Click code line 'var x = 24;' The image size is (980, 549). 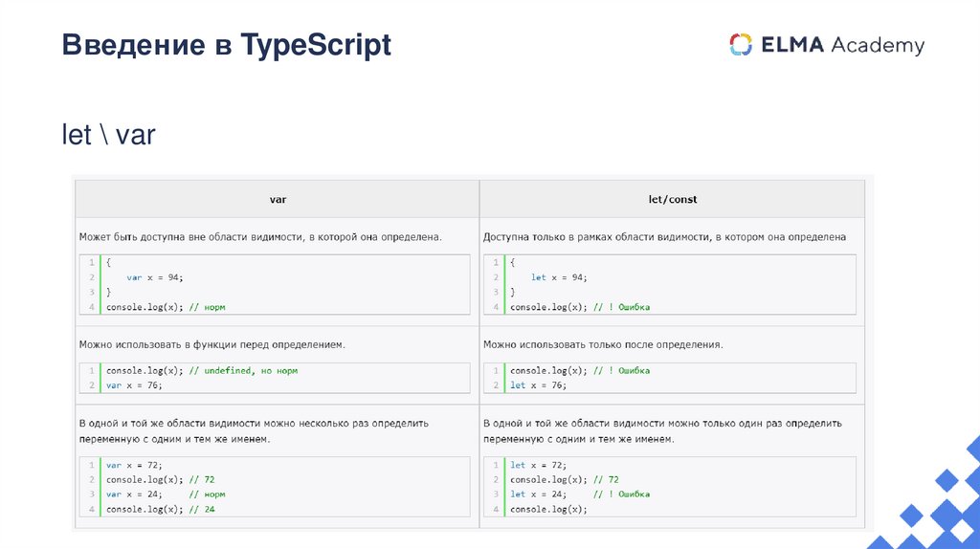point(134,494)
